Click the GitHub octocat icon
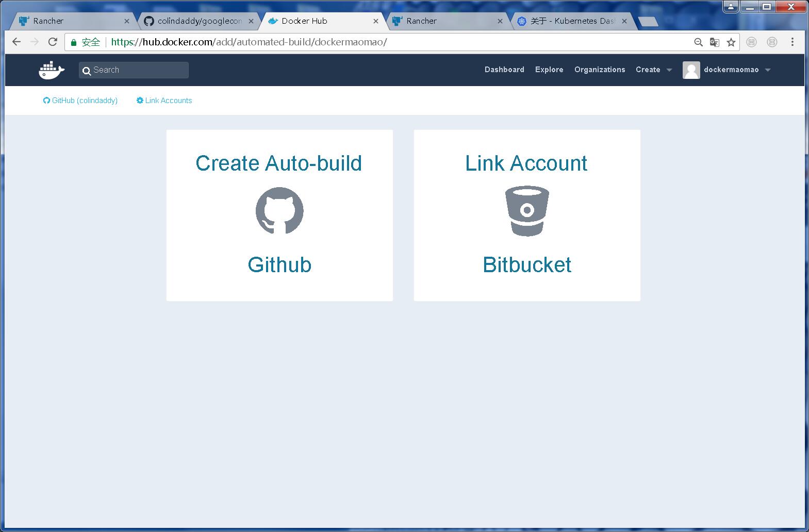Screen dimensions: 809x532 pos(279,211)
